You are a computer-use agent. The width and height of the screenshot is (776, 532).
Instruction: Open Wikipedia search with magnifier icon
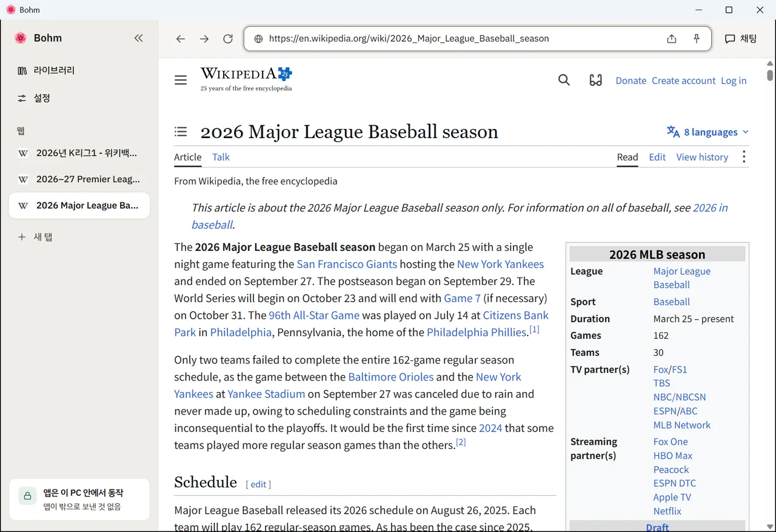click(564, 80)
